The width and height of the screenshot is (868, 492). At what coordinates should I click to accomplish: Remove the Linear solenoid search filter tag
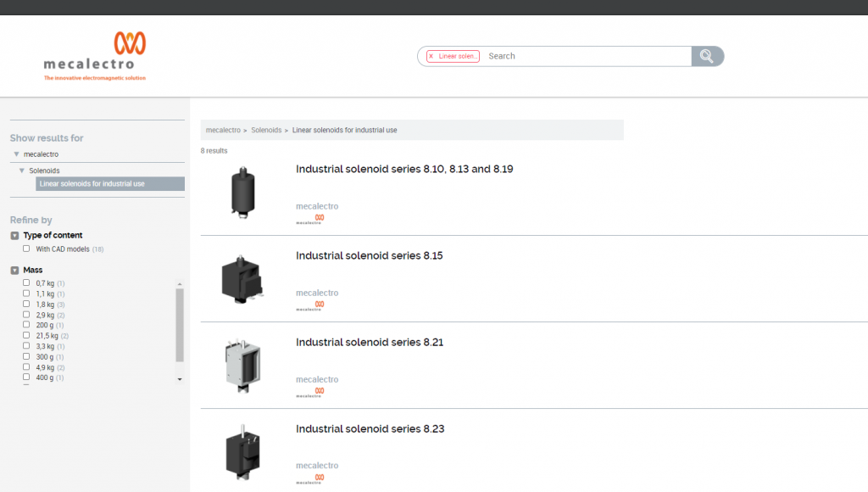tap(431, 56)
